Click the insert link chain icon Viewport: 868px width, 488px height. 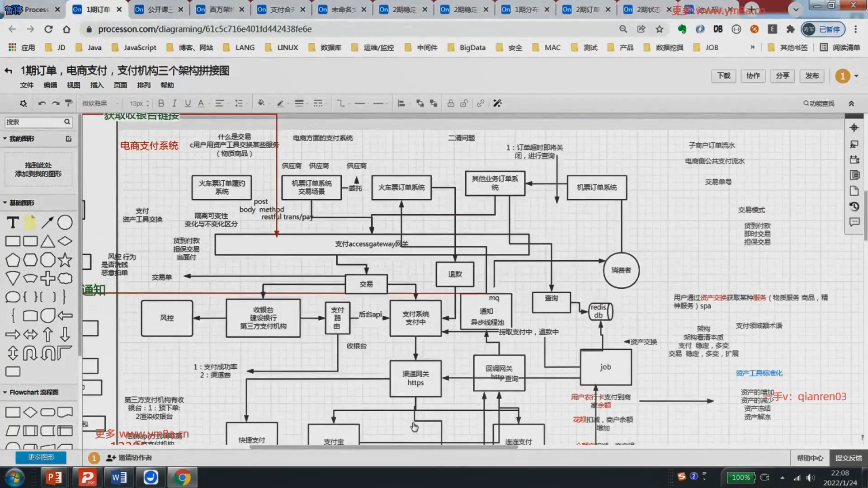tap(481, 103)
